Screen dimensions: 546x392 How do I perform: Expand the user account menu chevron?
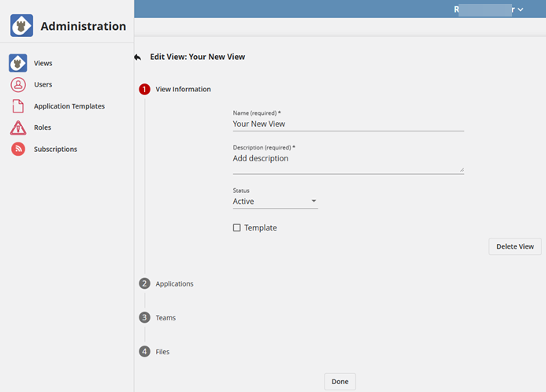pos(520,9)
